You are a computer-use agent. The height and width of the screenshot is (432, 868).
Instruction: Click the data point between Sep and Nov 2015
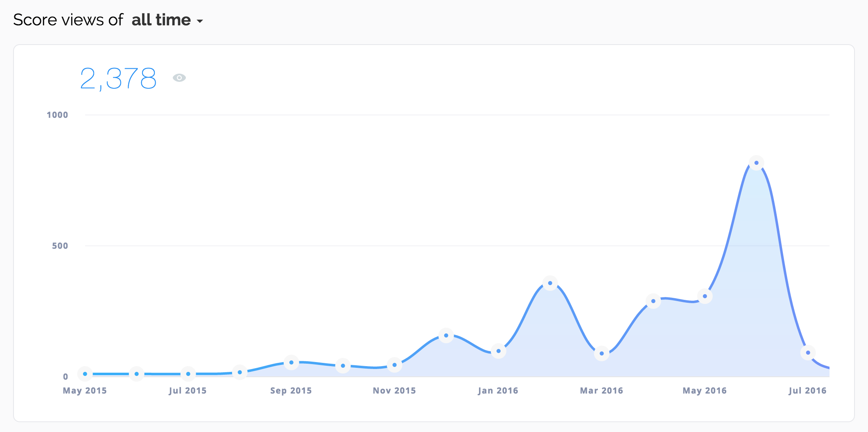343,366
